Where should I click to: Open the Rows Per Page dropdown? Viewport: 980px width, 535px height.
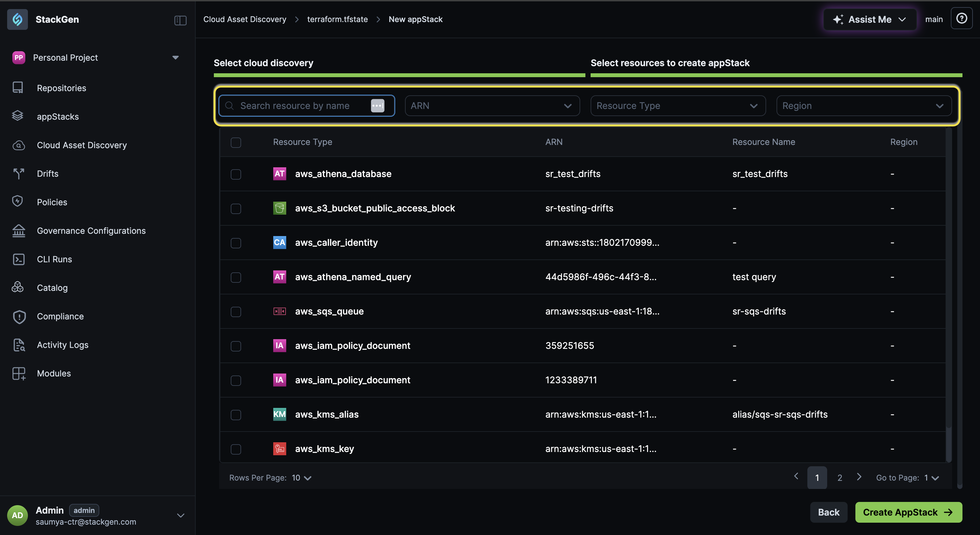click(302, 478)
